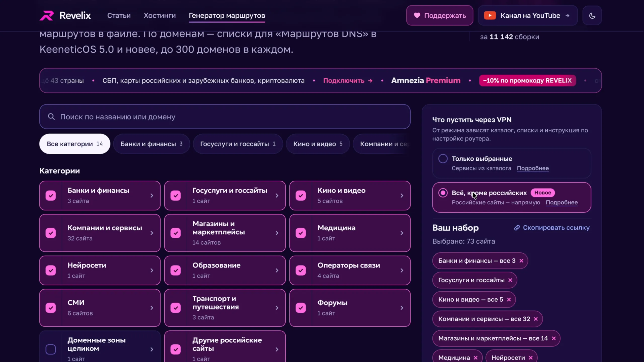Expand the Госуслуги и госсайты category arrow
The width and height of the screenshot is (644, 362).
coord(277,196)
